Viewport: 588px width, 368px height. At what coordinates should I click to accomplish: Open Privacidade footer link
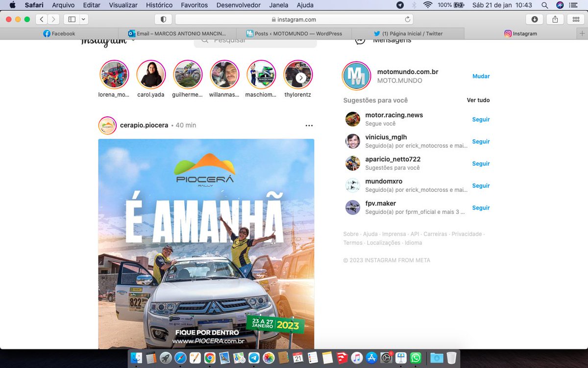click(466, 234)
